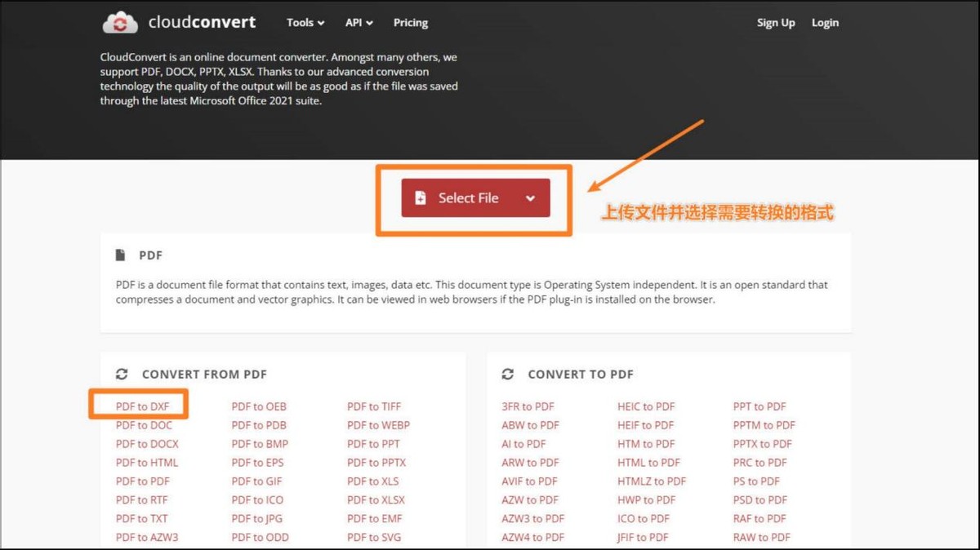
Task: Open the Tools menu
Action: coord(300,23)
